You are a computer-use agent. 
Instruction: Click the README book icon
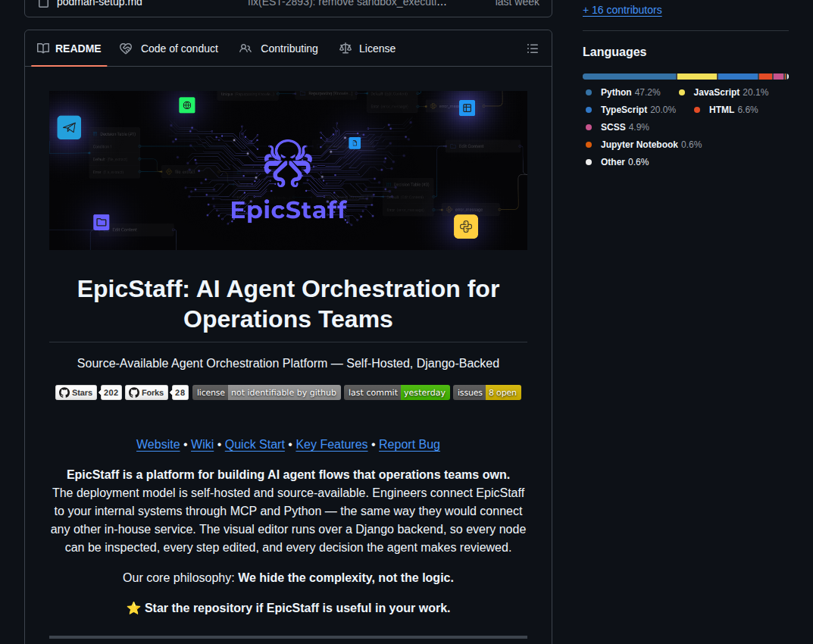click(x=43, y=48)
